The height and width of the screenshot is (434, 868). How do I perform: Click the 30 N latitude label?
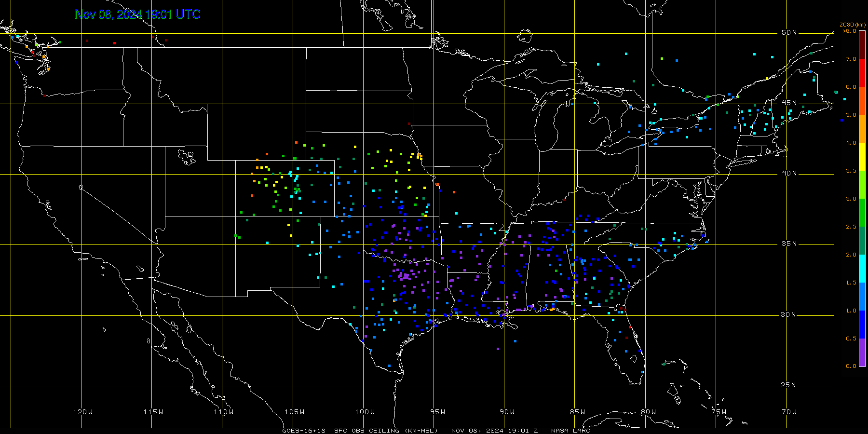pyautogui.click(x=789, y=314)
